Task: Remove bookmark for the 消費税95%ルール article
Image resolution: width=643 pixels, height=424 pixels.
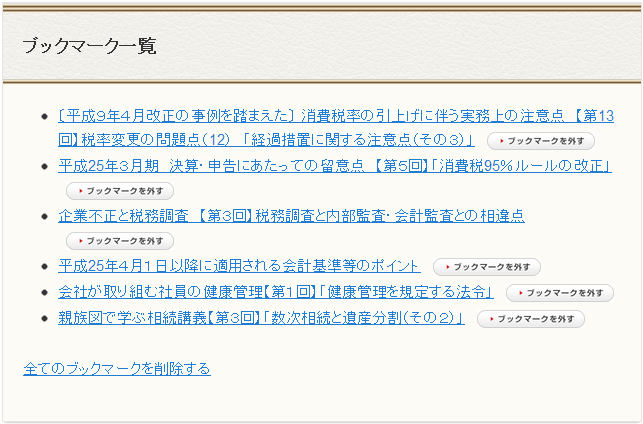Action: pyautogui.click(x=120, y=190)
